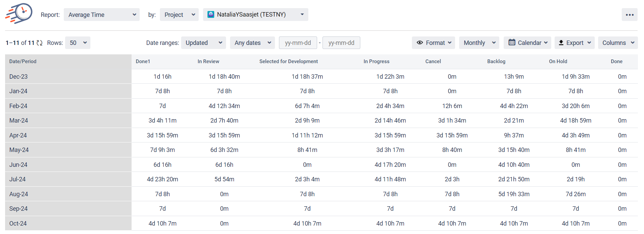
Task: Open the Export menu button
Action: coord(575,43)
